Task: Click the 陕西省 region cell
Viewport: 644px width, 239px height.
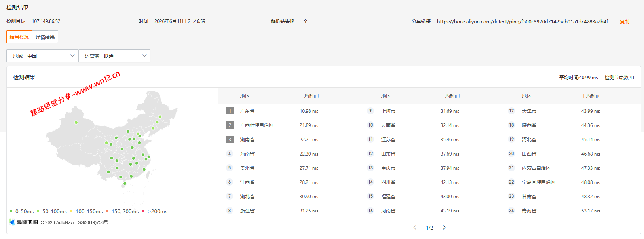Action: click(529, 125)
